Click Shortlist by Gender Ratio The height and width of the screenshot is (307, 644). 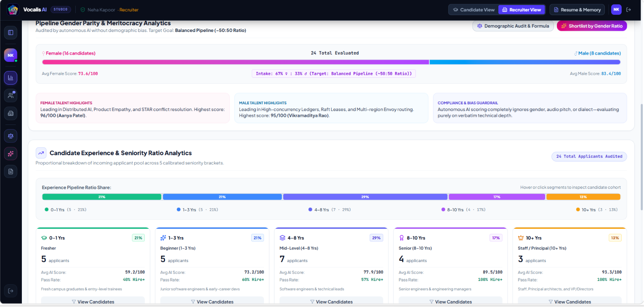(x=592, y=26)
